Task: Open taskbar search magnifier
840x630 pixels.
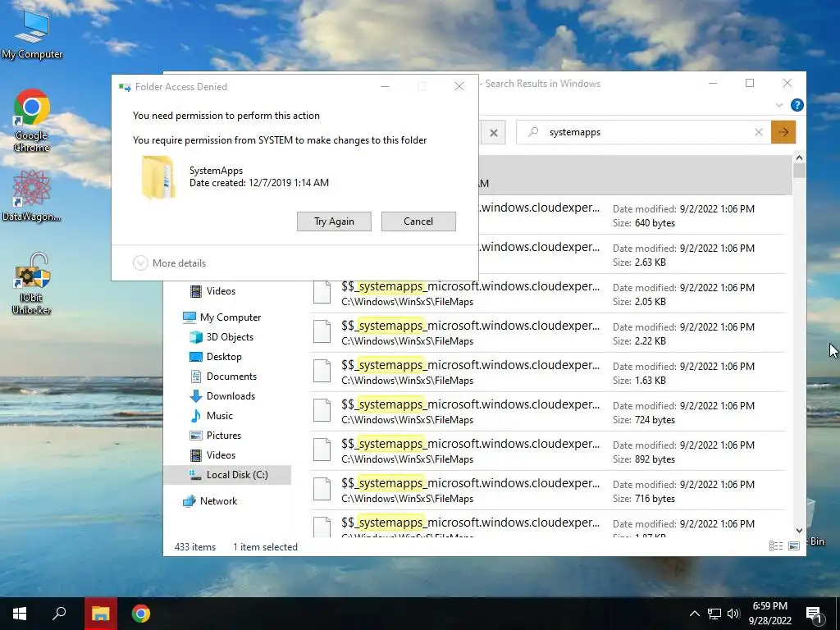Action: tap(59, 614)
